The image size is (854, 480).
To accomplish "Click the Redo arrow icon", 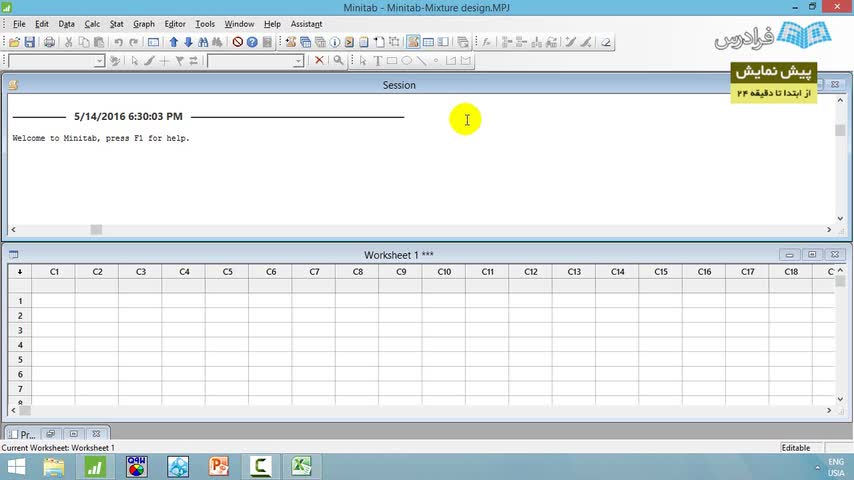I will coord(133,42).
